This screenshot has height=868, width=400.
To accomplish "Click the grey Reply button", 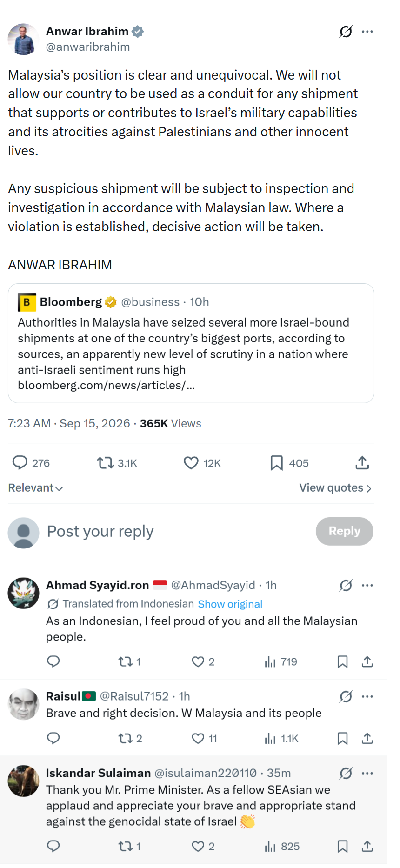I will click(x=345, y=531).
